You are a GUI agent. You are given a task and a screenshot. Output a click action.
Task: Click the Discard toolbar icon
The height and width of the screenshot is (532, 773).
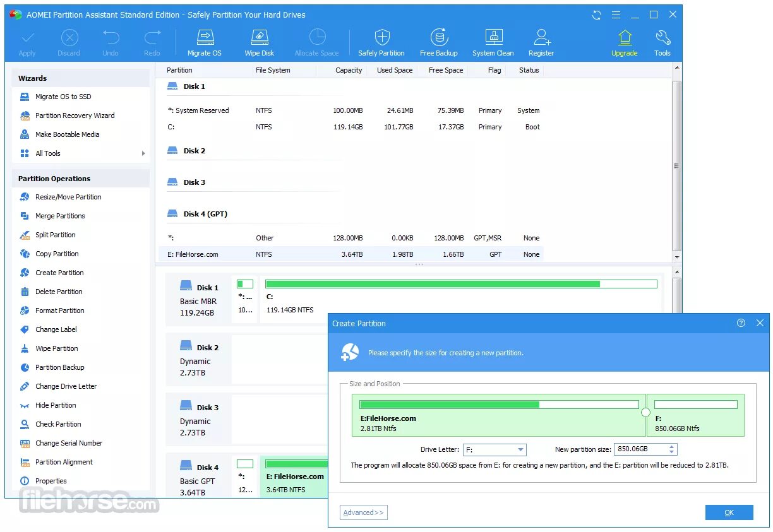coord(69,37)
